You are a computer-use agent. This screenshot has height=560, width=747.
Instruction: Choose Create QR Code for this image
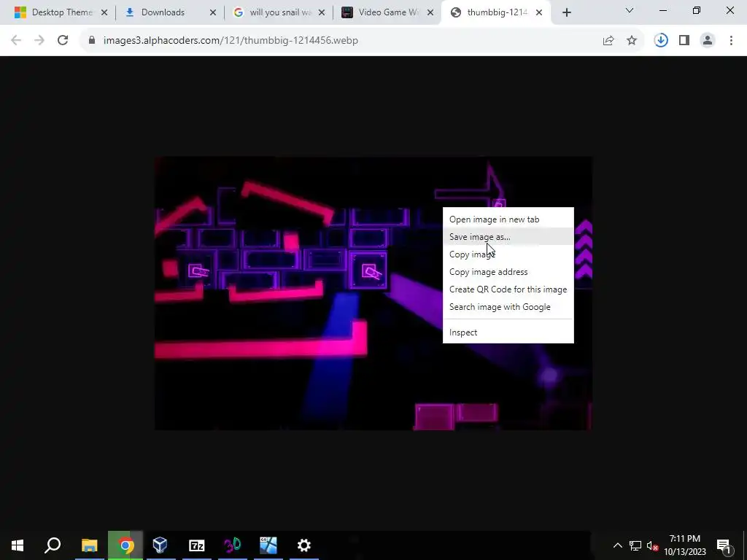[x=508, y=289]
